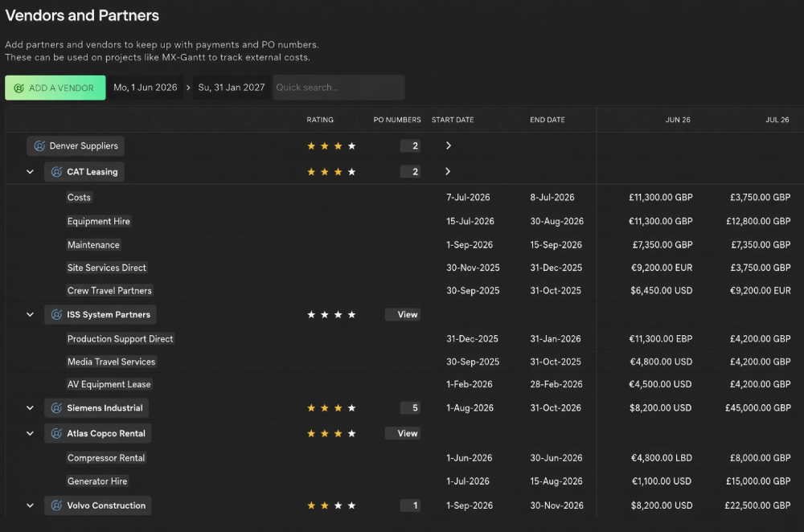Viewport: 804px width, 532px height.
Task: Open the end date Su, 31 Jan 2027
Action: tap(232, 88)
